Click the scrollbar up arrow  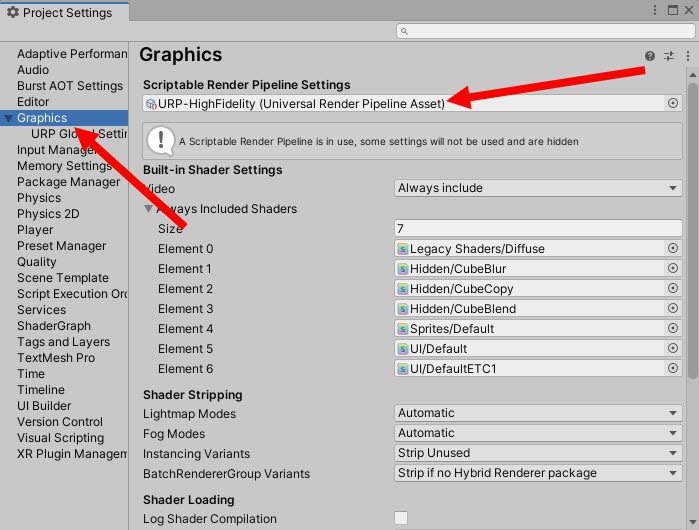692,74
